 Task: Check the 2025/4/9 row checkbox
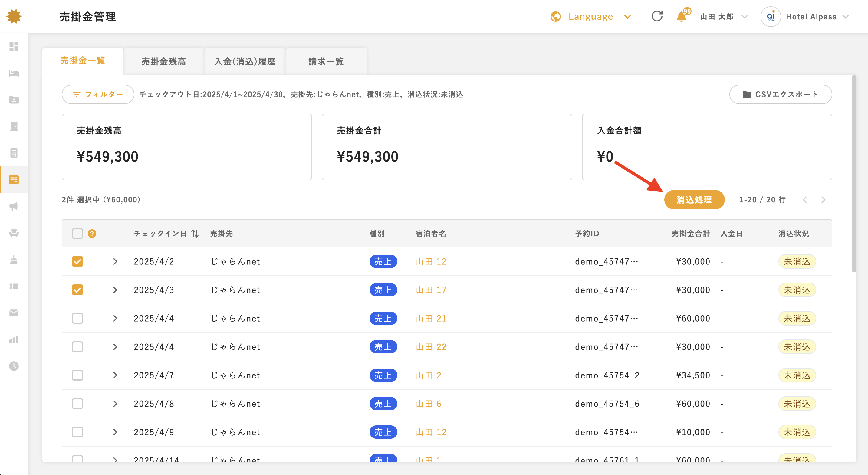pos(77,432)
